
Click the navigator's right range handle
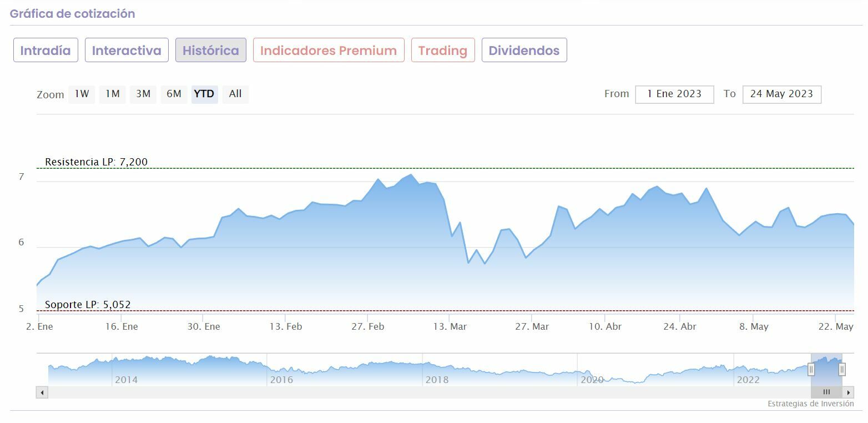(x=842, y=369)
